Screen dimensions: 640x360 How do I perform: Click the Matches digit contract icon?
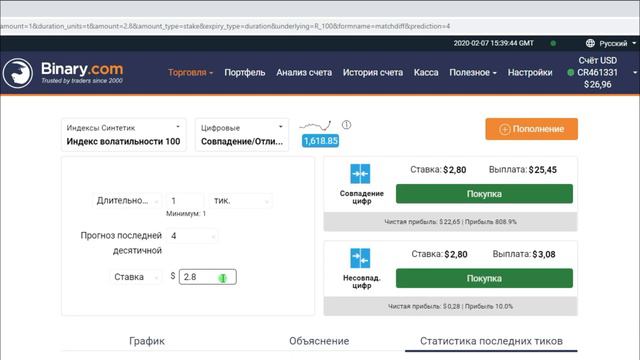(x=360, y=173)
